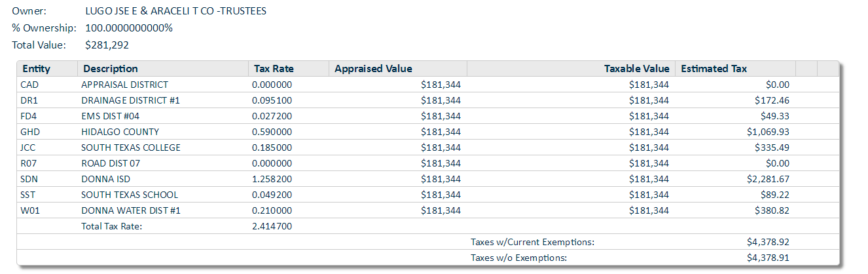Select the HIDALGO COUNTY row
The width and height of the screenshot is (868, 274).
(428, 132)
